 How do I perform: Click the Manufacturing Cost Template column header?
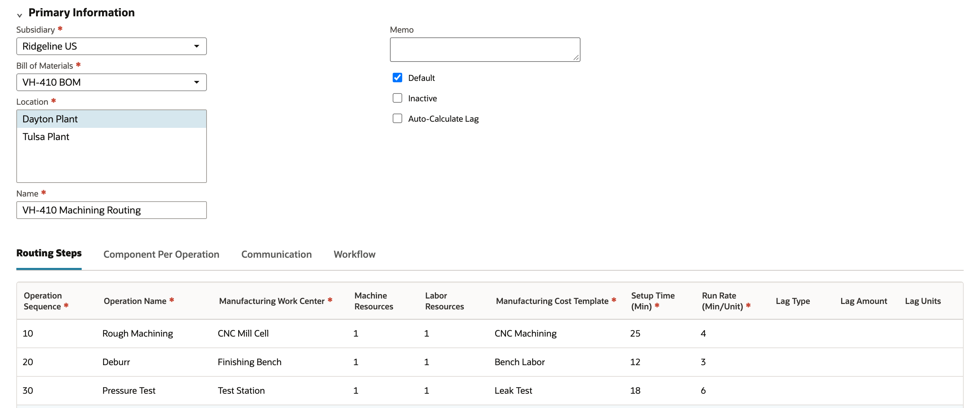tap(556, 301)
